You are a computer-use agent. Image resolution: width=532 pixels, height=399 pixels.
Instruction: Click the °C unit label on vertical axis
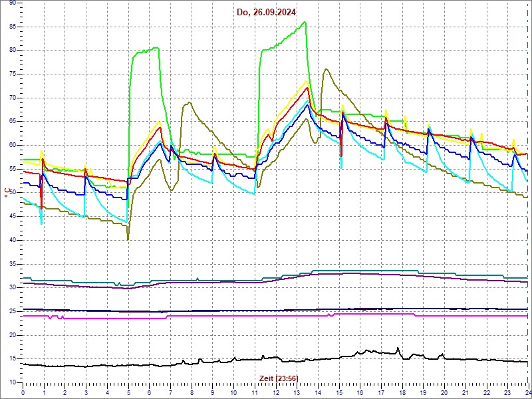[x=6, y=193]
